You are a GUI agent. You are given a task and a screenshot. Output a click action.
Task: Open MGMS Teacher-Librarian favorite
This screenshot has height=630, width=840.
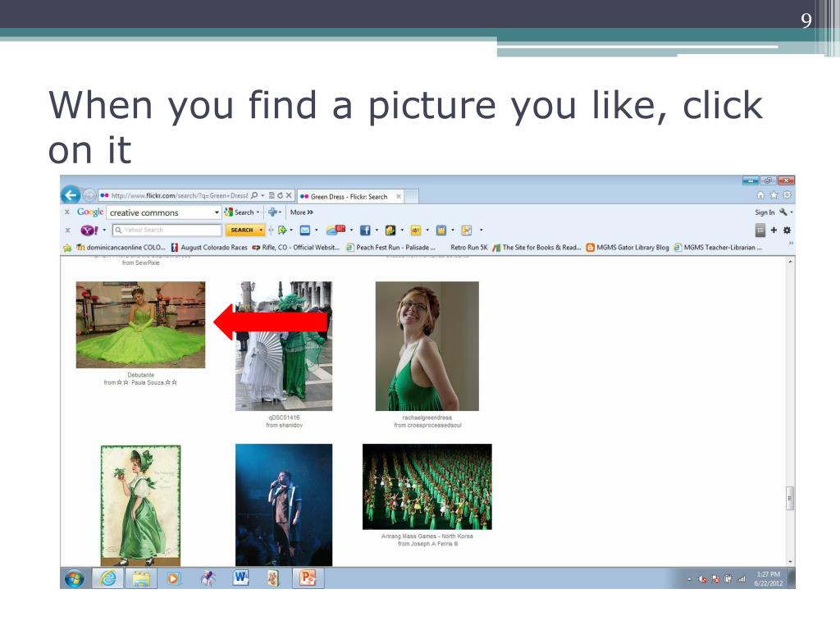point(717,248)
